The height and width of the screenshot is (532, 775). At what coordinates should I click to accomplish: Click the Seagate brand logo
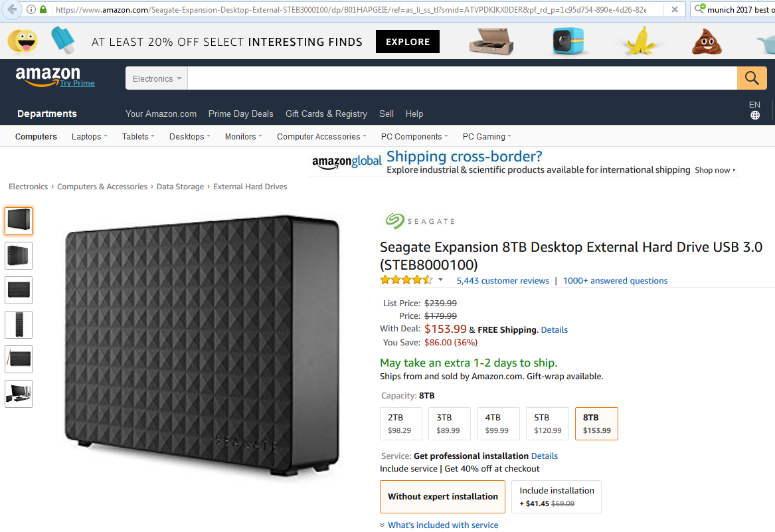coord(420,221)
